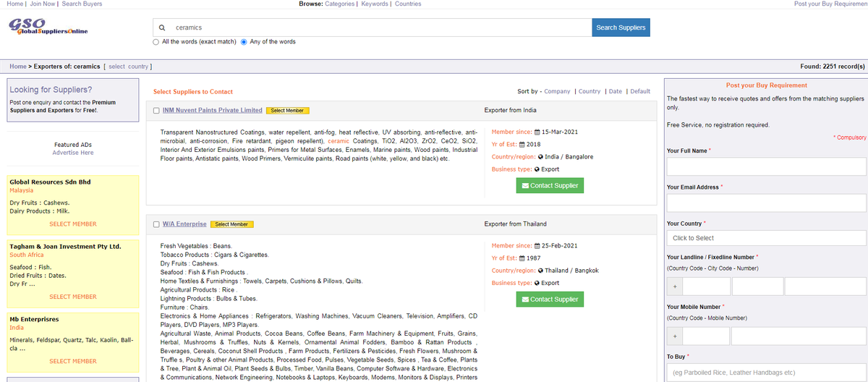The height and width of the screenshot is (382, 868).
Task: Click the landline country code field
Action: click(706, 286)
